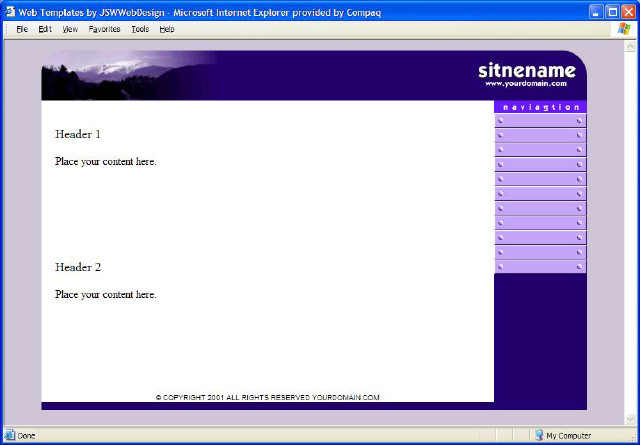Click the Done page icon in status bar

pyautogui.click(x=10, y=436)
